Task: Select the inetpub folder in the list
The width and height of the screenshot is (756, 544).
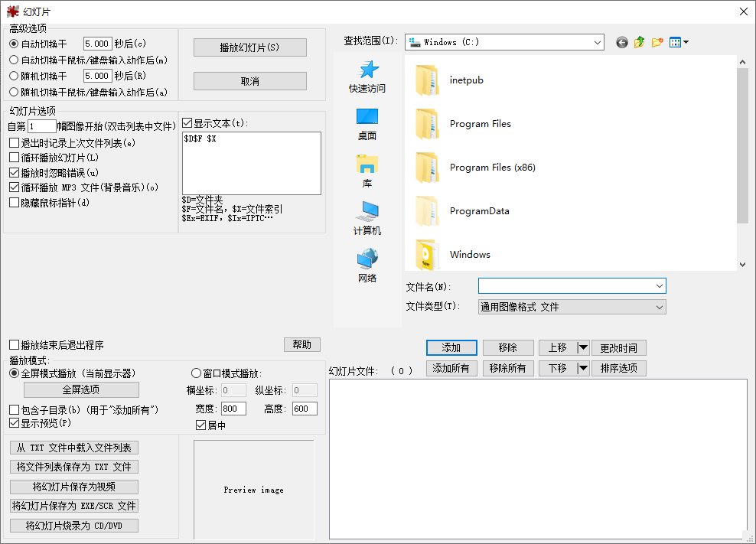Action: click(x=466, y=80)
